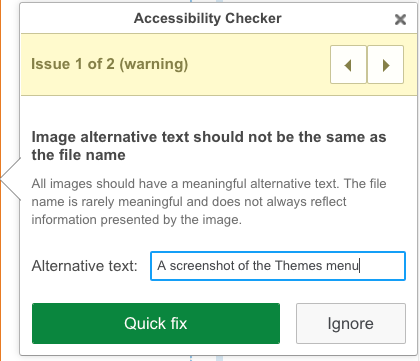420x361 pixels.
Task: Click the 'Alternative text:' label
Action: 85,266
